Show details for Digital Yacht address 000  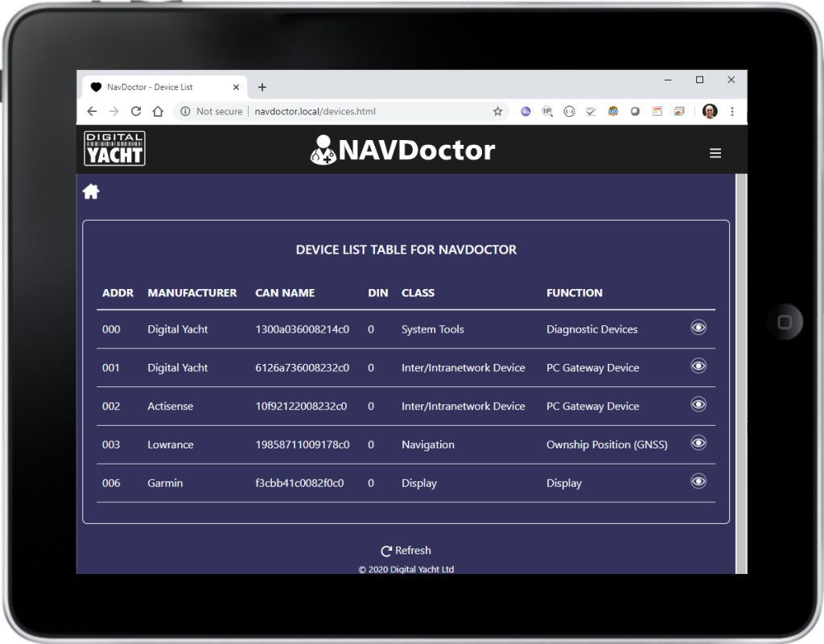698,328
